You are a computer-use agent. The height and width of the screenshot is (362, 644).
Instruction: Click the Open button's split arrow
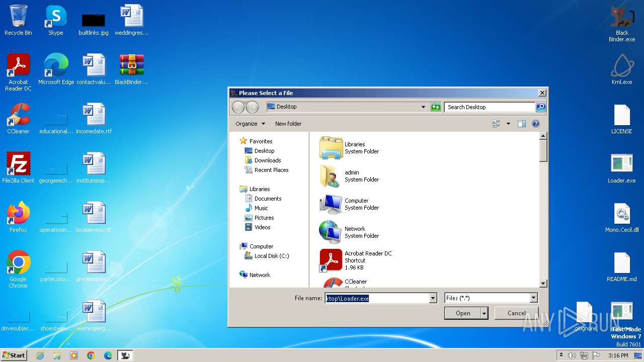click(484, 313)
